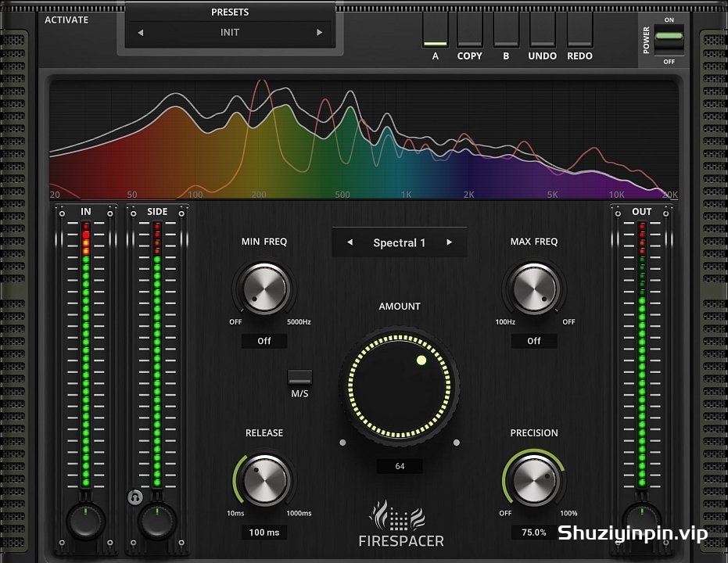Viewport: 728px width, 563px height.
Task: Click the AMOUNT value field showing 64
Action: [x=400, y=466]
